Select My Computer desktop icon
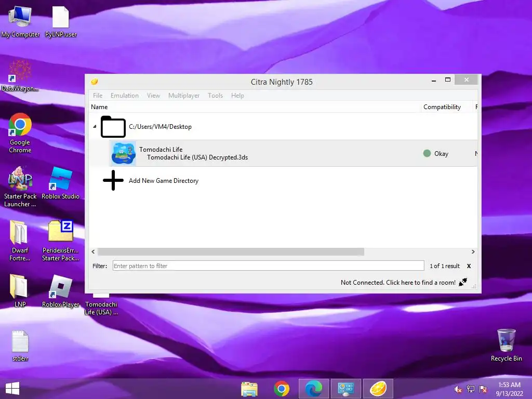 coord(20,22)
